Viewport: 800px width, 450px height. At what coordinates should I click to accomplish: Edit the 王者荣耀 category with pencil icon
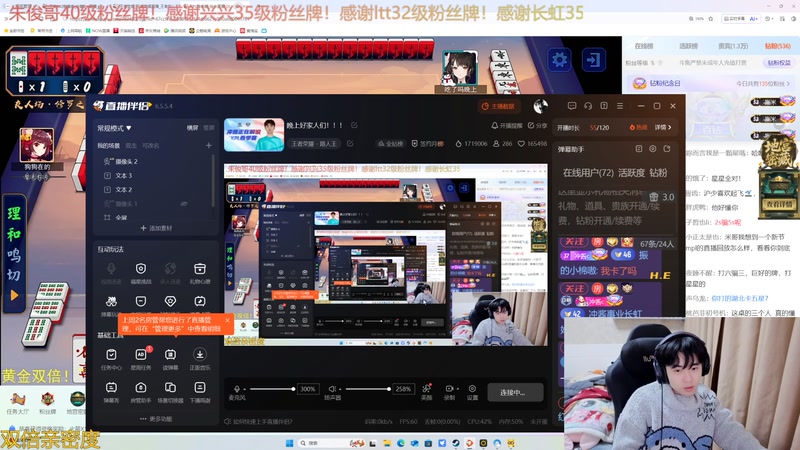coord(350,144)
